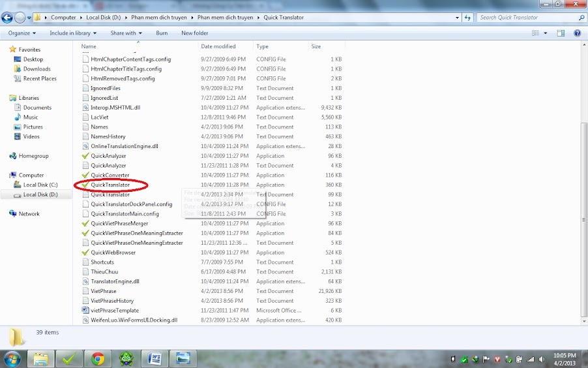Select the QuickVietPhraseMerger application

coord(119,223)
